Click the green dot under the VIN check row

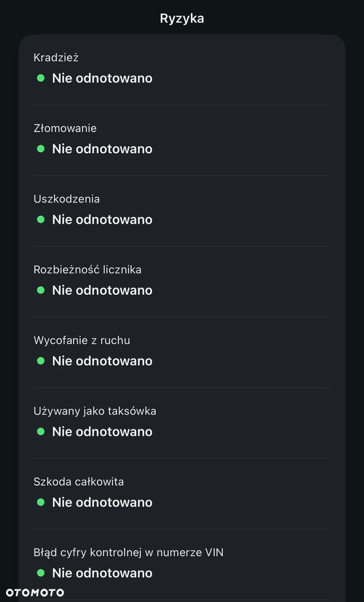click(41, 572)
